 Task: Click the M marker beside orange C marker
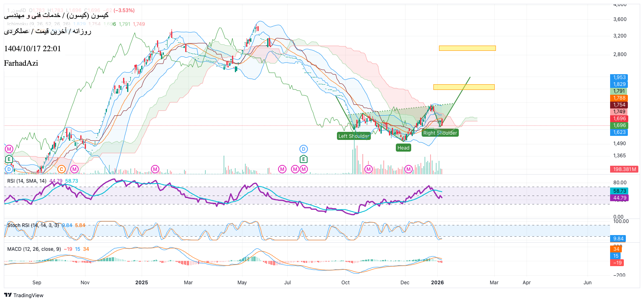click(x=74, y=169)
